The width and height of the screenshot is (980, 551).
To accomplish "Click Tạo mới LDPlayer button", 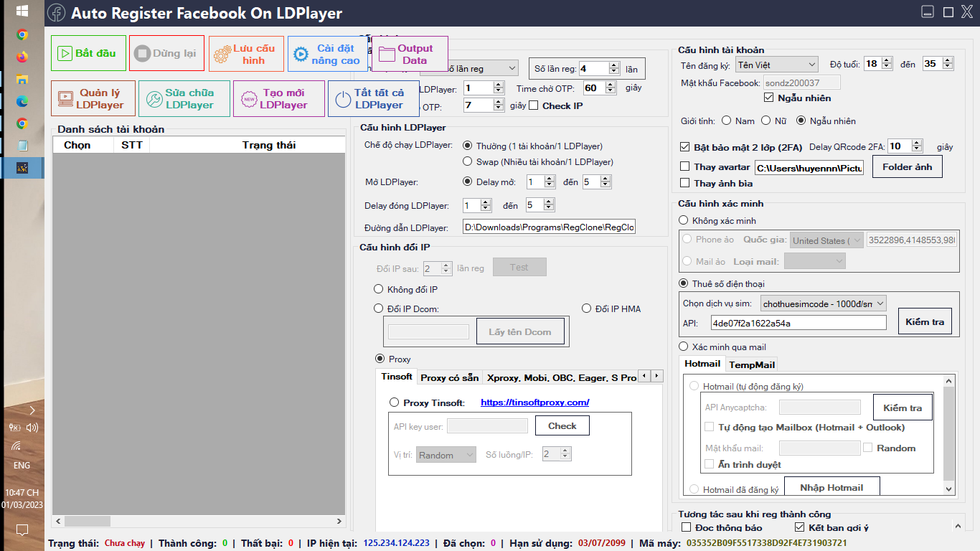I will (279, 98).
